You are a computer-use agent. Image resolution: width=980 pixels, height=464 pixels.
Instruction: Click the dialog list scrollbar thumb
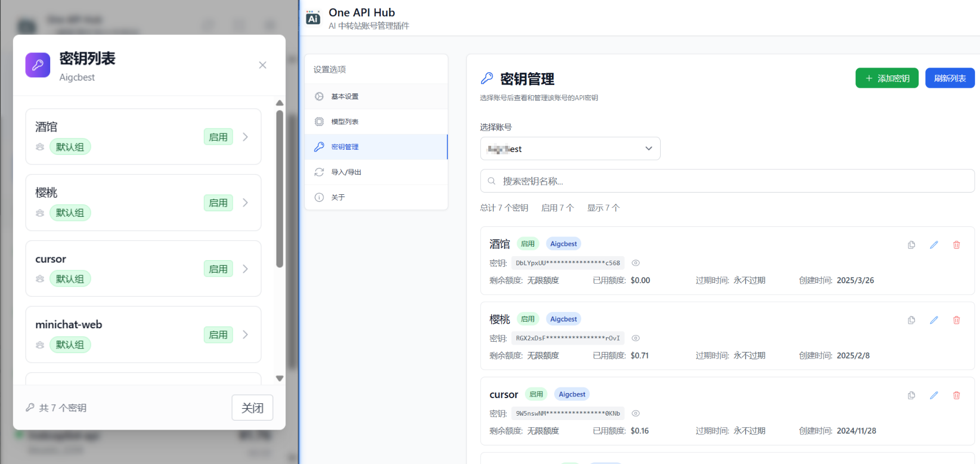point(279,189)
